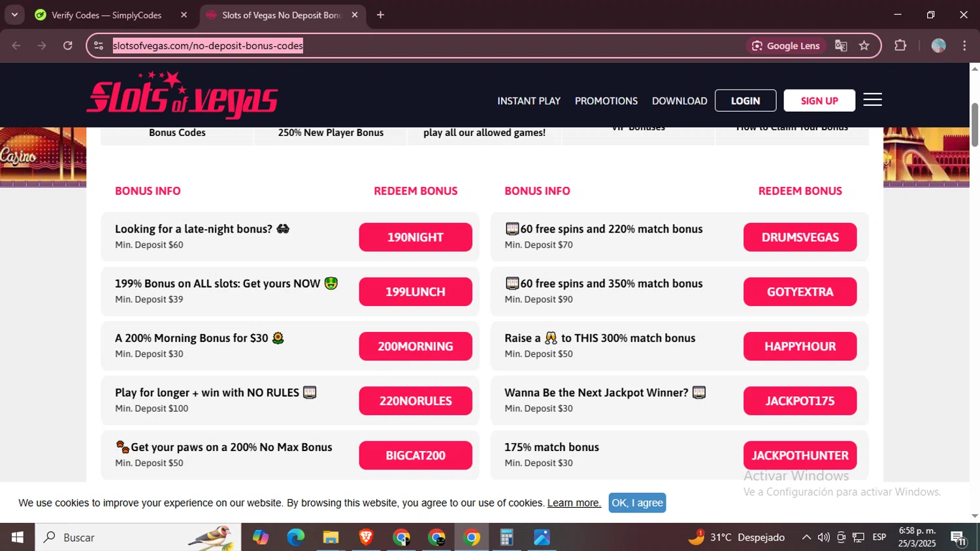This screenshot has width=980, height=551.
Task: Close the Slots of Vegas browser tab
Action: coord(355,15)
